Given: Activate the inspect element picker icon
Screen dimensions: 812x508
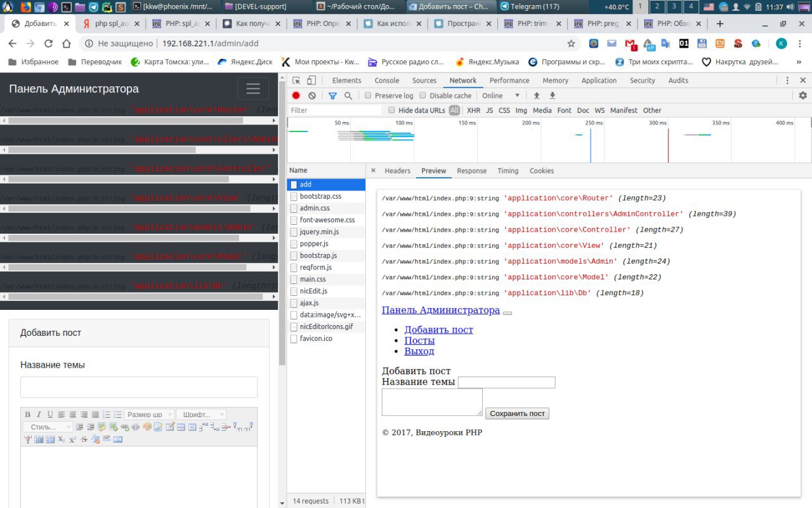Looking at the screenshot, I should 296,80.
